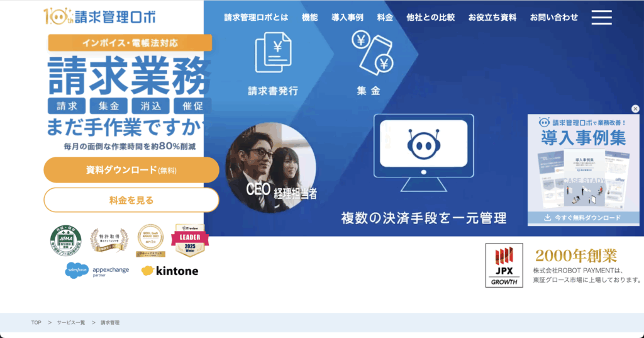Image resolution: width=644 pixels, height=338 pixels.
Task: Open the 料金 navigation link
Action: (385, 17)
